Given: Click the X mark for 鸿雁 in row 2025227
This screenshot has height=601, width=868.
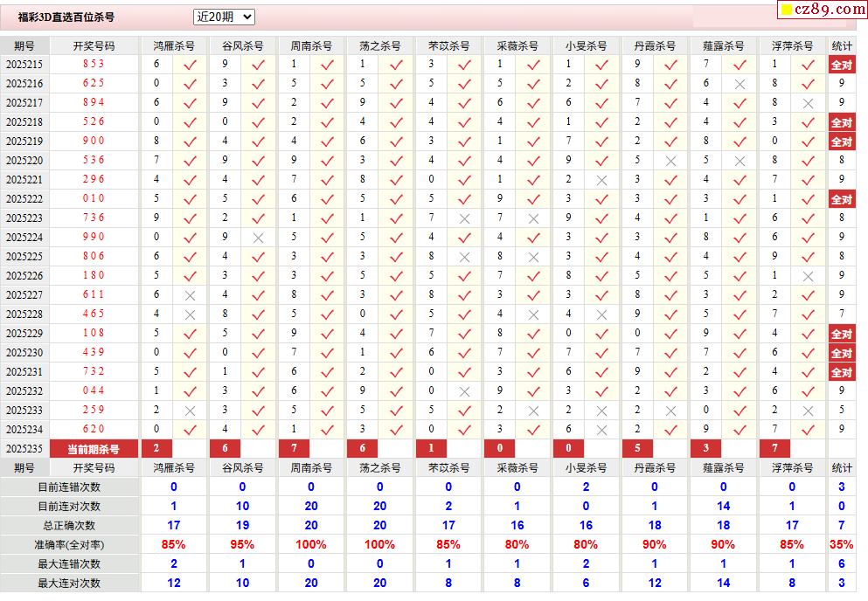Looking at the screenshot, I should coord(190,295).
